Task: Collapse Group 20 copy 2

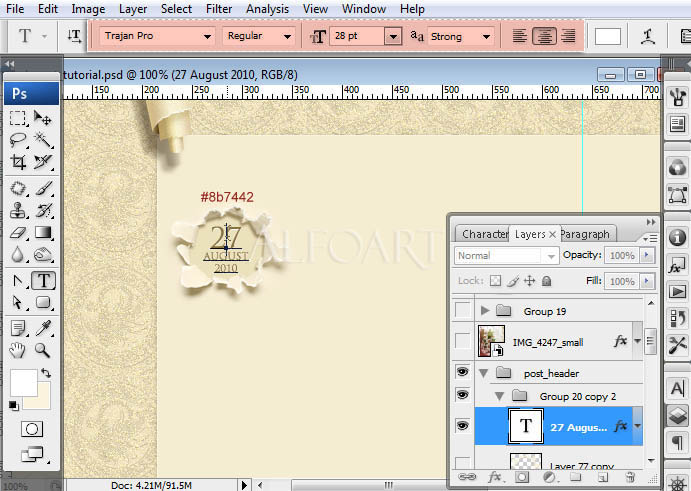Action: 499,396
